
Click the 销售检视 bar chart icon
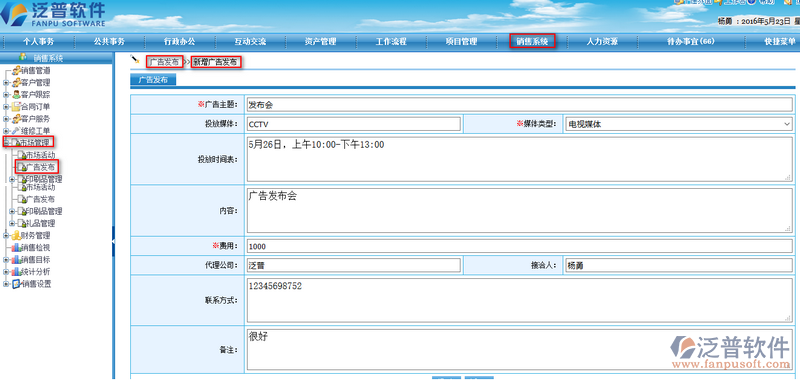tap(16, 247)
